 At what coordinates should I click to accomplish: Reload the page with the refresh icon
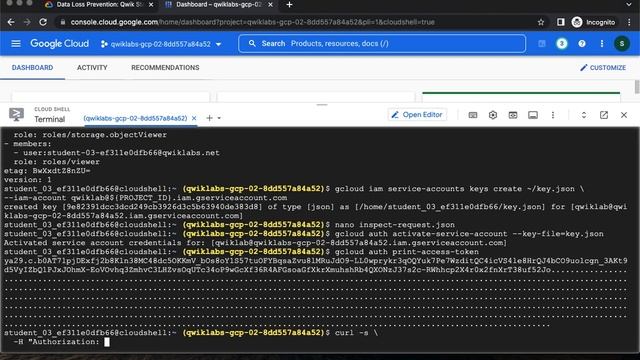pos(43,22)
